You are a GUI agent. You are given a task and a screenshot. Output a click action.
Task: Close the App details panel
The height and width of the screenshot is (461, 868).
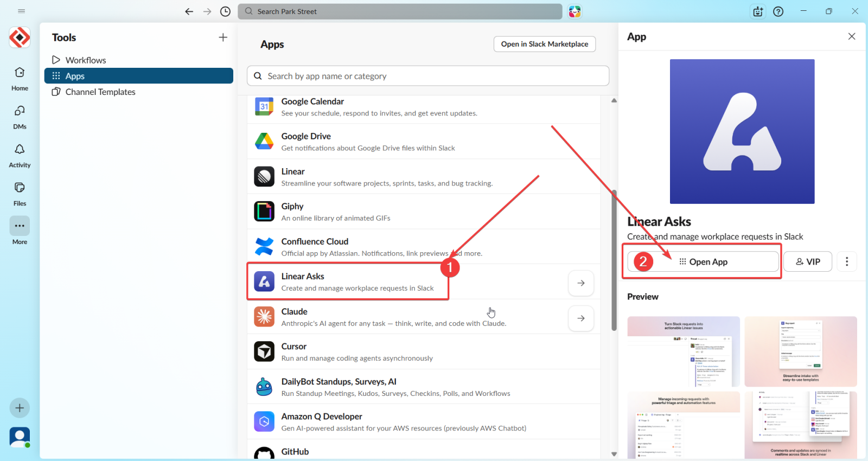click(852, 36)
